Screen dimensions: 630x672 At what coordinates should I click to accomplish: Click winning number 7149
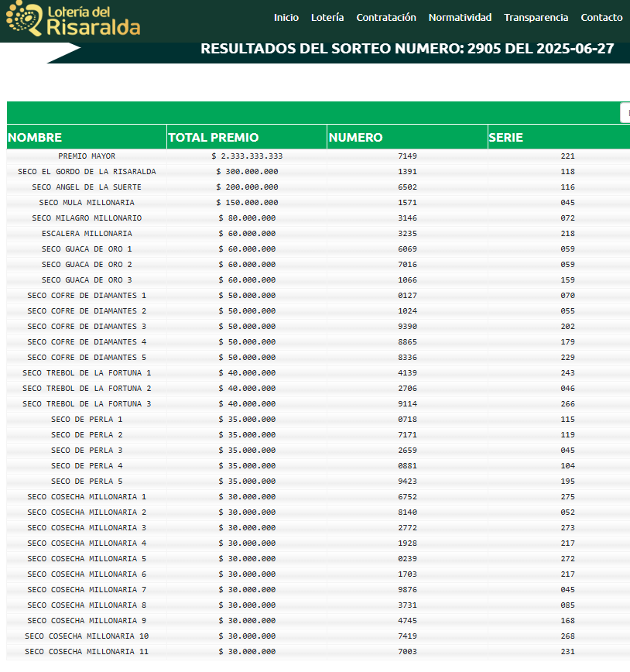click(407, 156)
